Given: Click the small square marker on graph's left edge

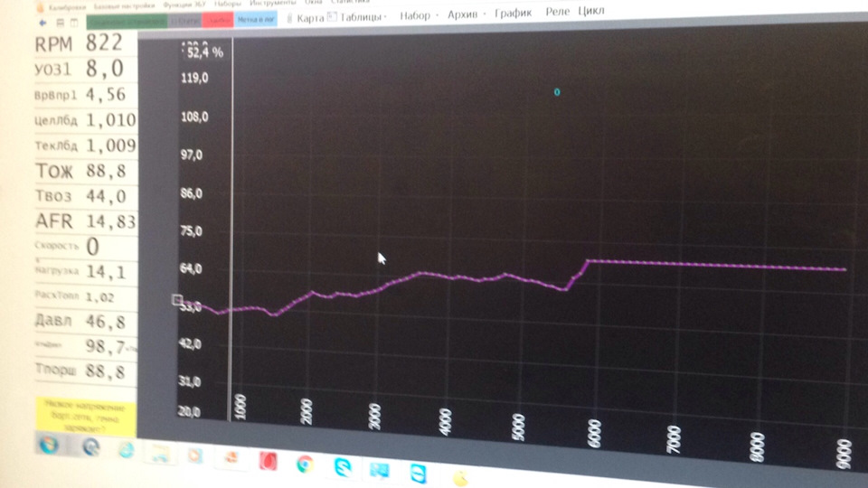Looking at the screenshot, I should pyautogui.click(x=176, y=301).
